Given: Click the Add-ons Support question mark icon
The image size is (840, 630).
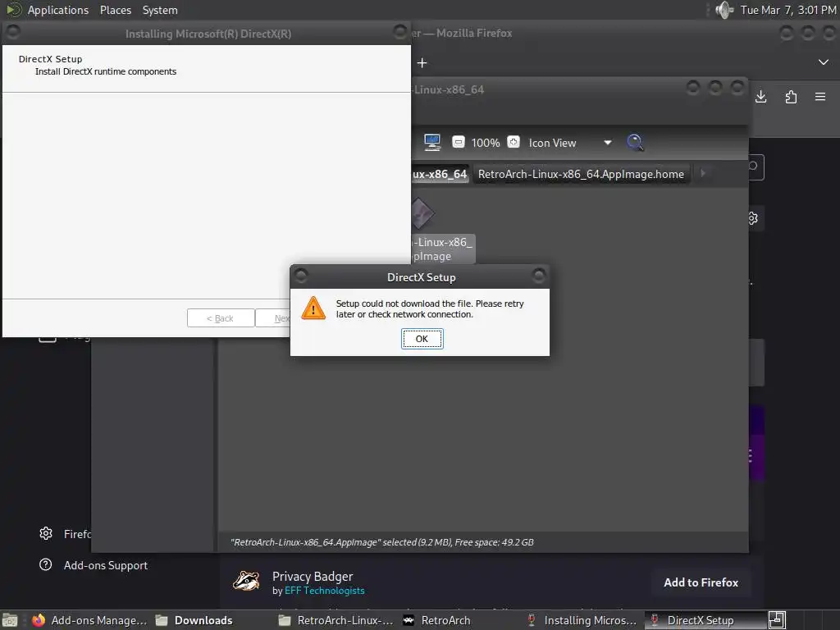Looking at the screenshot, I should tap(46, 564).
